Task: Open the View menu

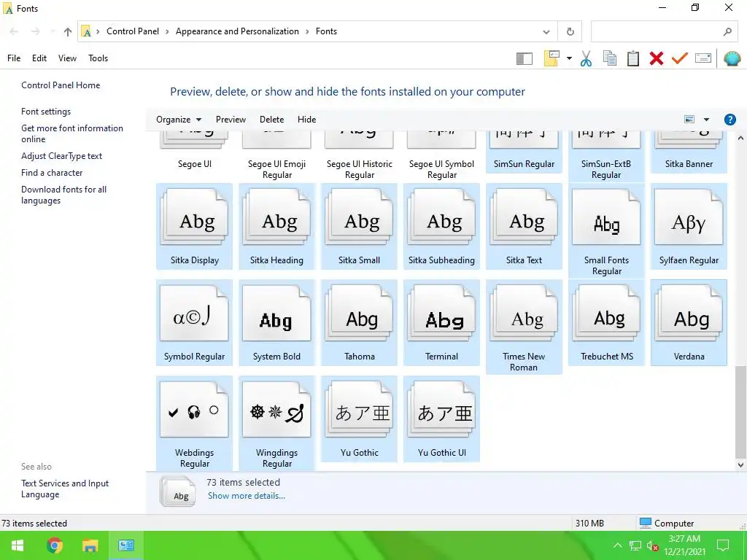Action: [x=67, y=58]
